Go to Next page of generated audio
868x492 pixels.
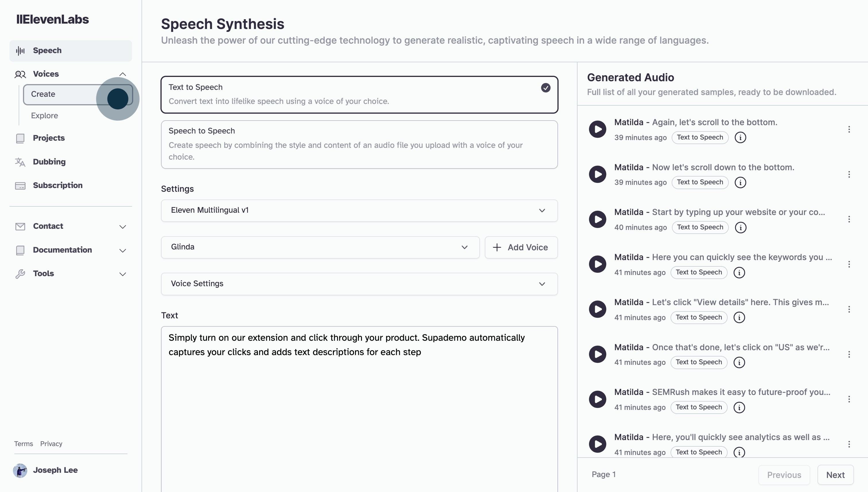tap(835, 475)
